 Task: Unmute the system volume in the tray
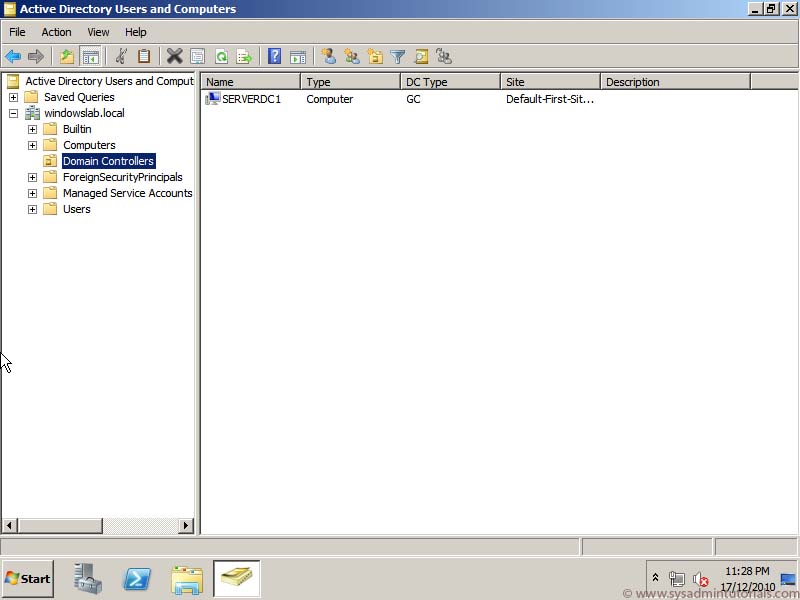coord(699,578)
